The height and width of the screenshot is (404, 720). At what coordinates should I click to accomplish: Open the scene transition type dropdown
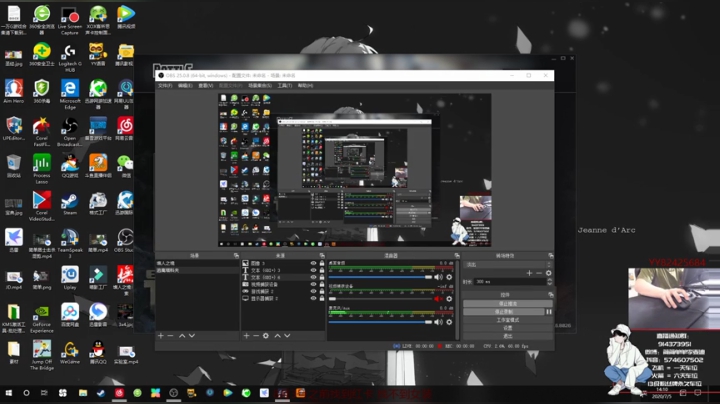tap(507, 264)
